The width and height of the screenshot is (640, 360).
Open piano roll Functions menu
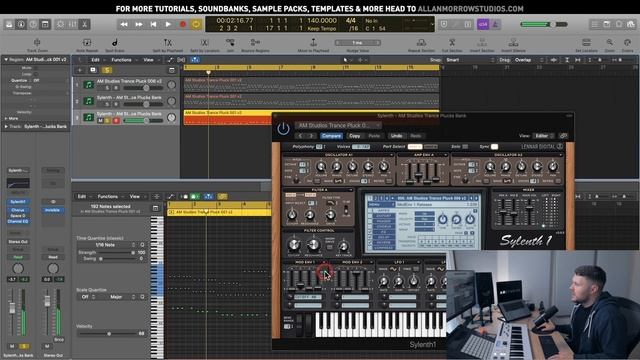click(109, 196)
